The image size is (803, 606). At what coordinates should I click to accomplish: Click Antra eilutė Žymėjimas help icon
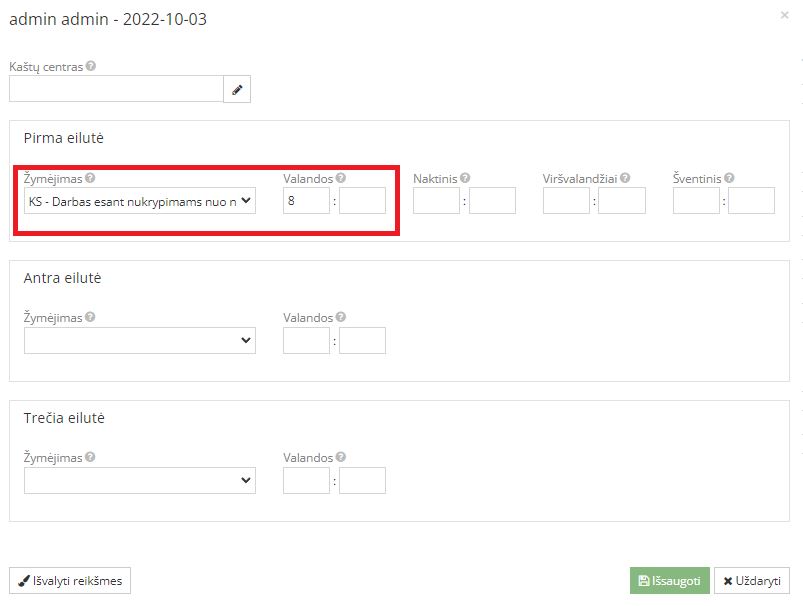pos(91,317)
